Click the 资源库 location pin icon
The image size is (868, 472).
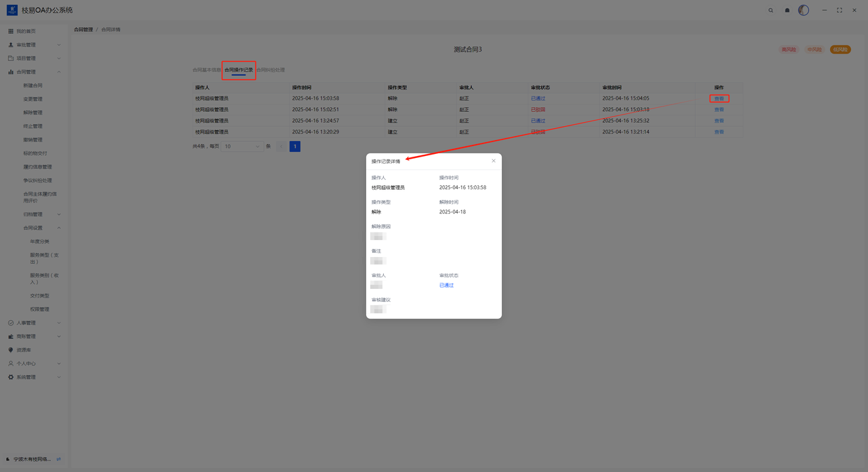click(x=11, y=350)
